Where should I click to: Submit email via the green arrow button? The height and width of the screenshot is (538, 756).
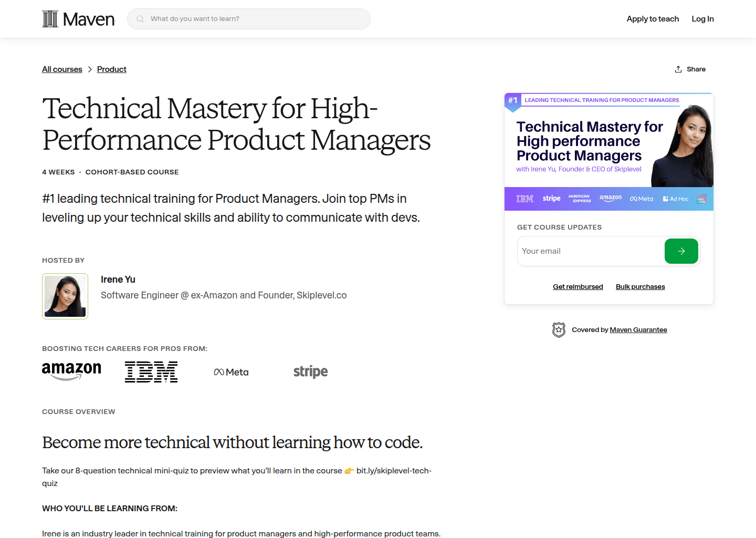click(681, 251)
